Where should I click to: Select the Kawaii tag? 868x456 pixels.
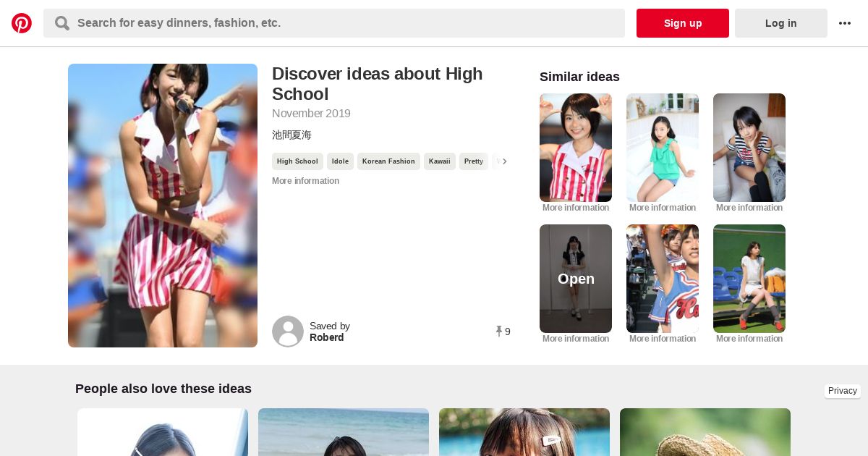pyautogui.click(x=440, y=161)
